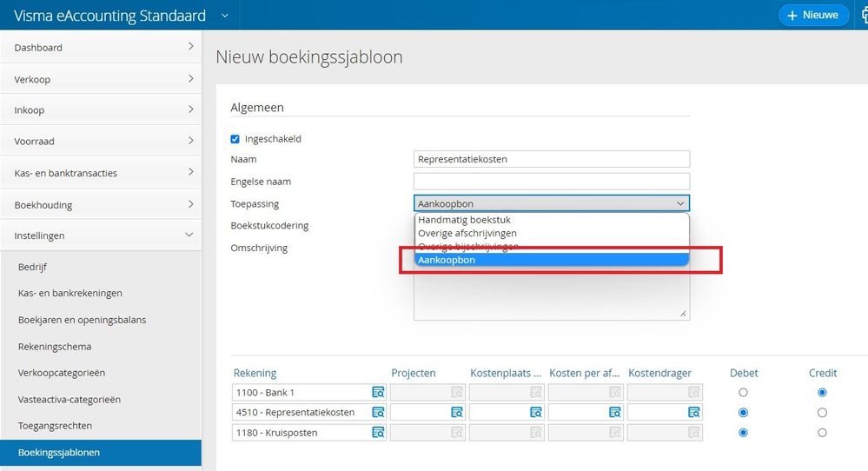Open account lookup for 1180 - Kruisposten
The image size is (868, 471).
(378, 433)
